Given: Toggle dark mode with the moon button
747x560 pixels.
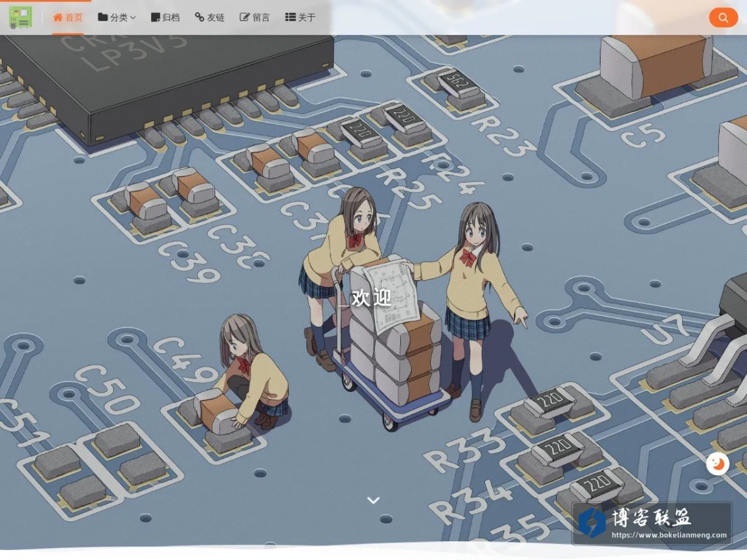Looking at the screenshot, I should [x=718, y=464].
